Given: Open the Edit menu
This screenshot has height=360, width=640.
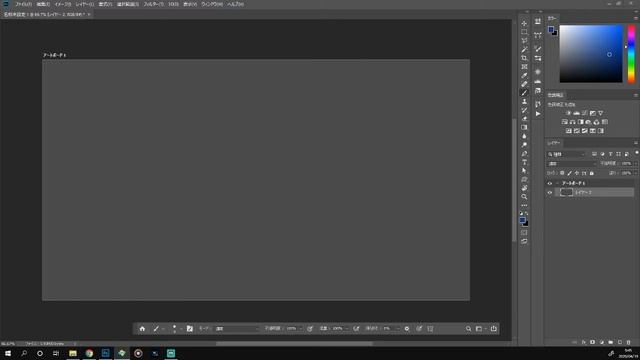Looking at the screenshot, I should coord(43,4).
